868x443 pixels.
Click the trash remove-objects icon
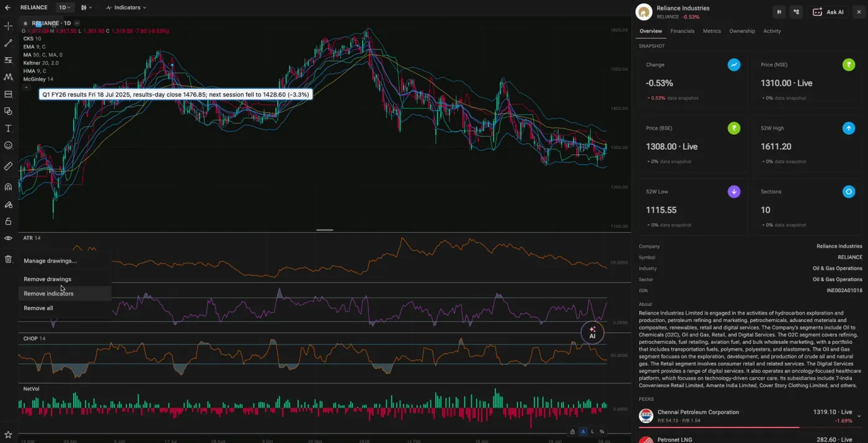[x=8, y=259]
